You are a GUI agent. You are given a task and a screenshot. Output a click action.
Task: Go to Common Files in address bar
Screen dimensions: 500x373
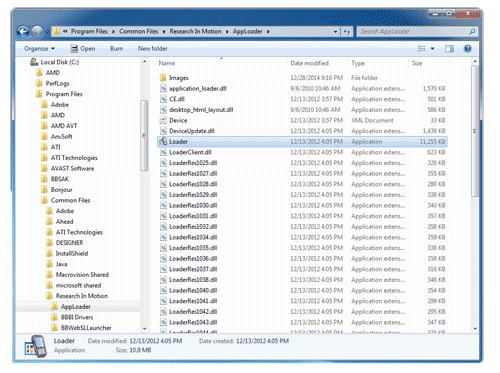pos(139,31)
